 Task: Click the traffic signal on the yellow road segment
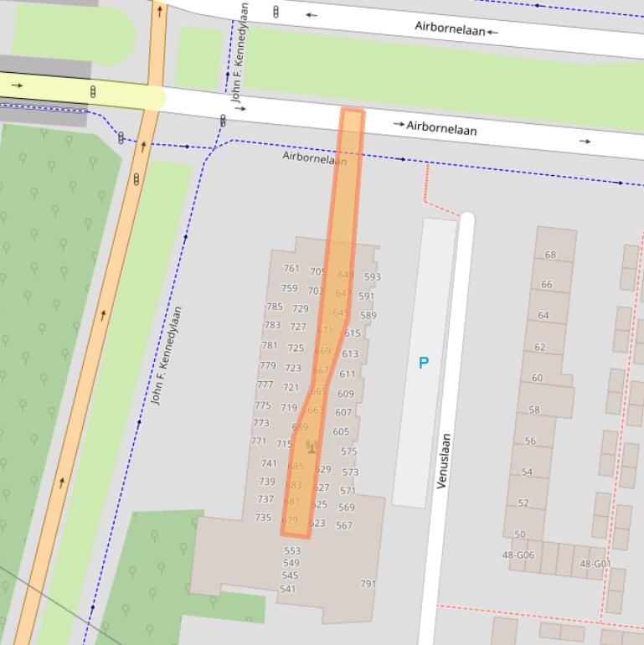(93, 90)
